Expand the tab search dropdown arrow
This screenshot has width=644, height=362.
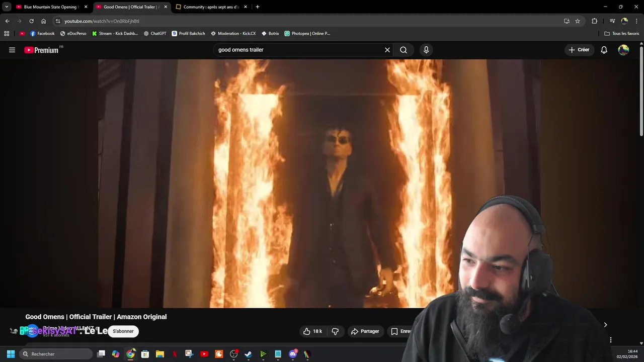pos(7,7)
